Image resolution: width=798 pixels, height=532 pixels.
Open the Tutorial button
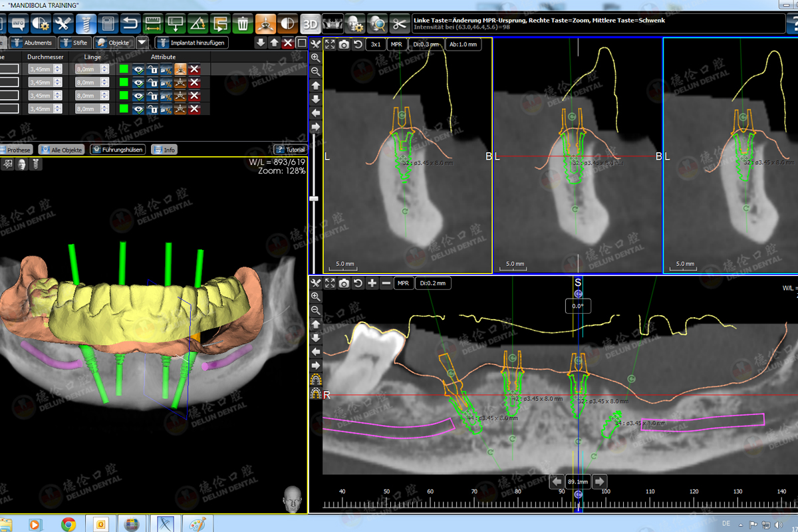point(291,150)
